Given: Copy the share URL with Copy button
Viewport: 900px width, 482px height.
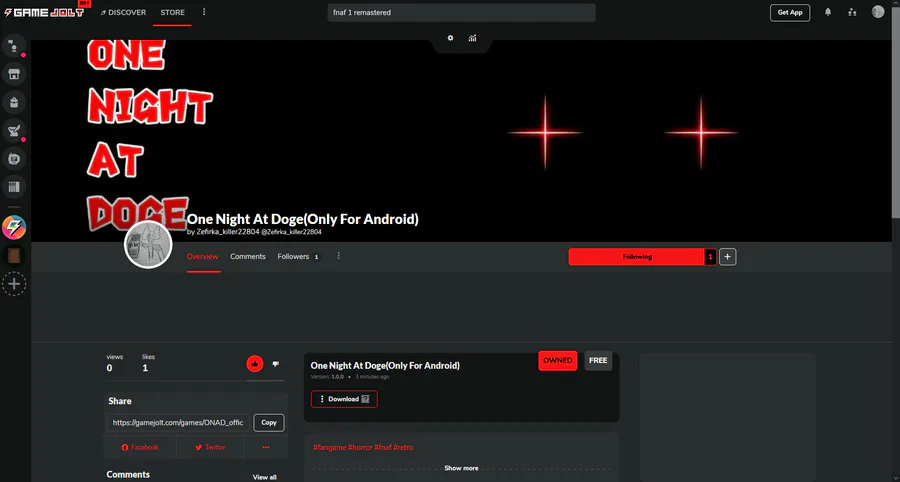Looking at the screenshot, I should (269, 422).
